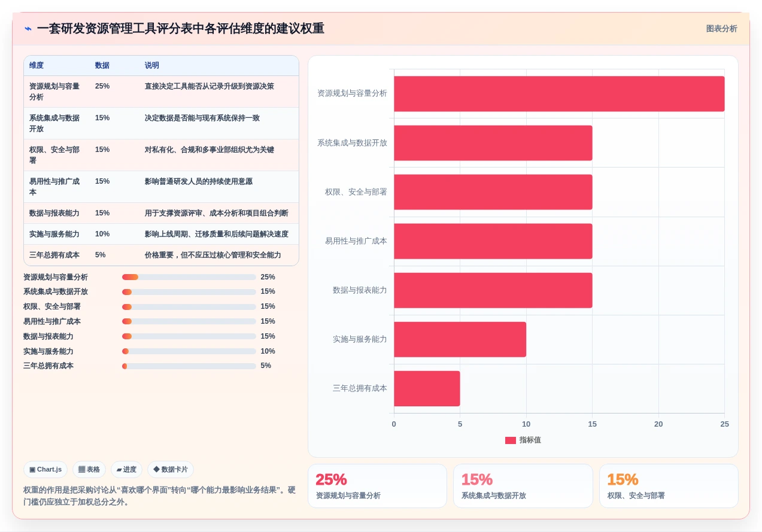The image size is (762, 532).
Task: Click the lightning icon beside the page title
Action: (x=28, y=29)
